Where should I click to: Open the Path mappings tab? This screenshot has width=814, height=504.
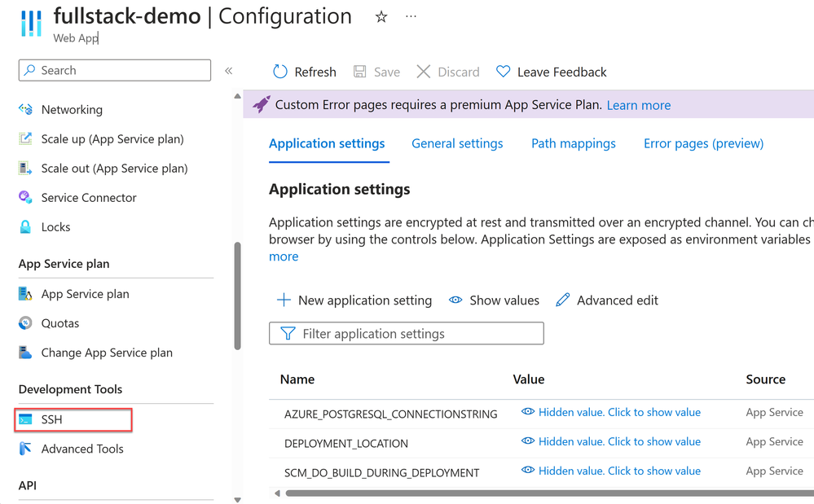click(x=574, y=143)
